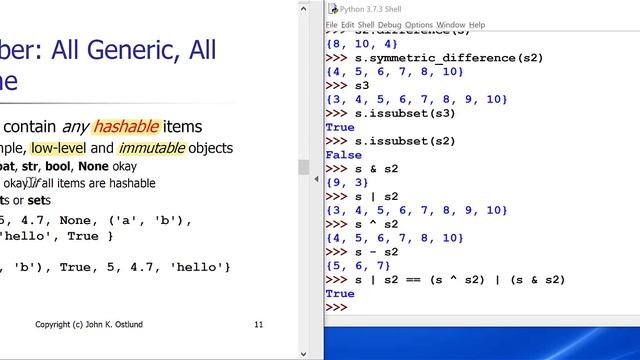
Task: Click the highlighted 'low-level' text on slide
Action: [x=58, y=148]
